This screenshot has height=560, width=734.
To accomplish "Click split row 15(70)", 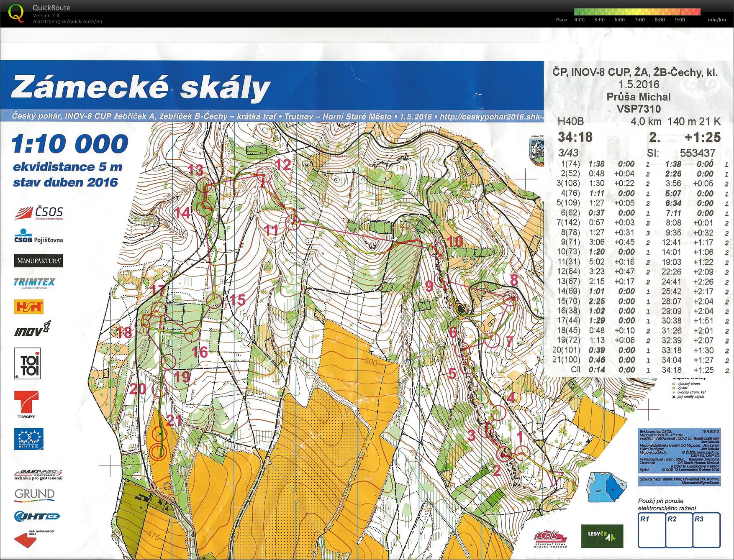I will tap(642, 301).
